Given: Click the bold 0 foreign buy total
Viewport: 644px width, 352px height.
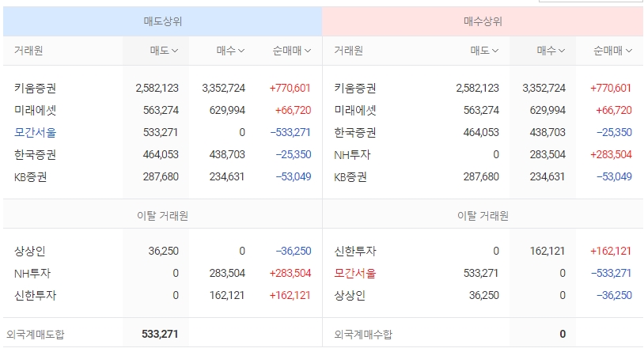Looking at the screenshot, I should coord(563,334).
